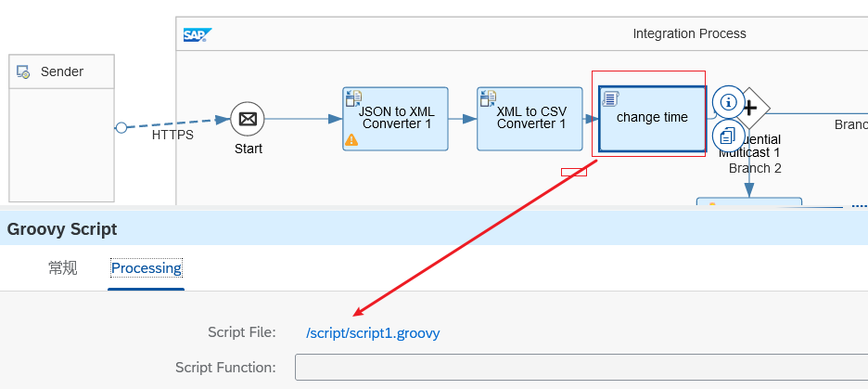Click the Integration Process pool title

[689, 33]
